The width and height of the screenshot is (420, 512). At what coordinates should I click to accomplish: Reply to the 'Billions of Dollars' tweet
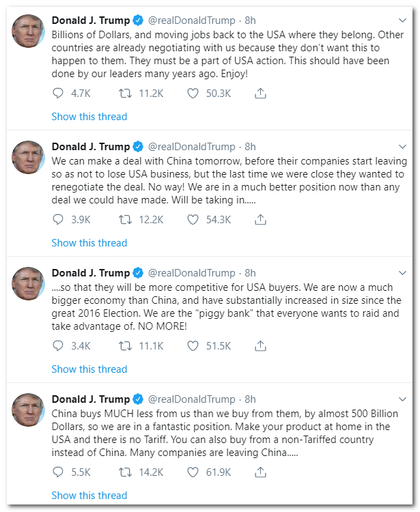[x=59, y=94]
